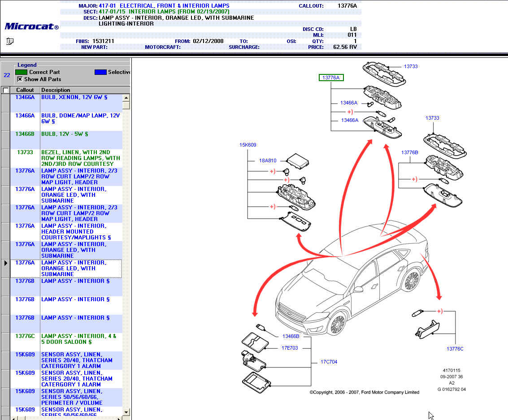
Task: Click the parts list scroll up arrow
Action: [126, 98]
